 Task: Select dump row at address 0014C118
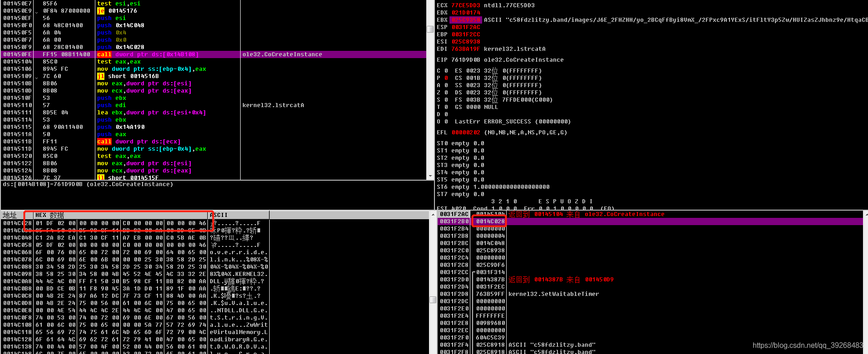tap(135, 332)
